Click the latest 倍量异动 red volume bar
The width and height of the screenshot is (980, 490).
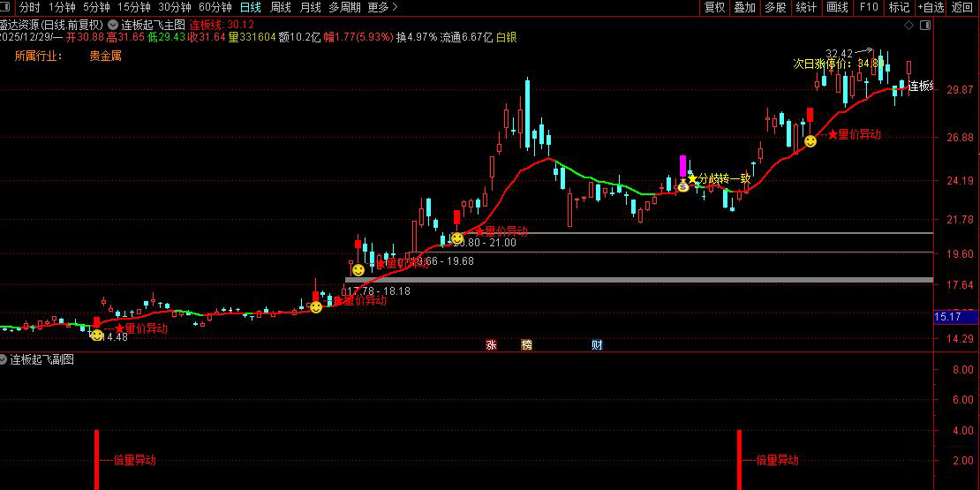[x=739, y=459]
